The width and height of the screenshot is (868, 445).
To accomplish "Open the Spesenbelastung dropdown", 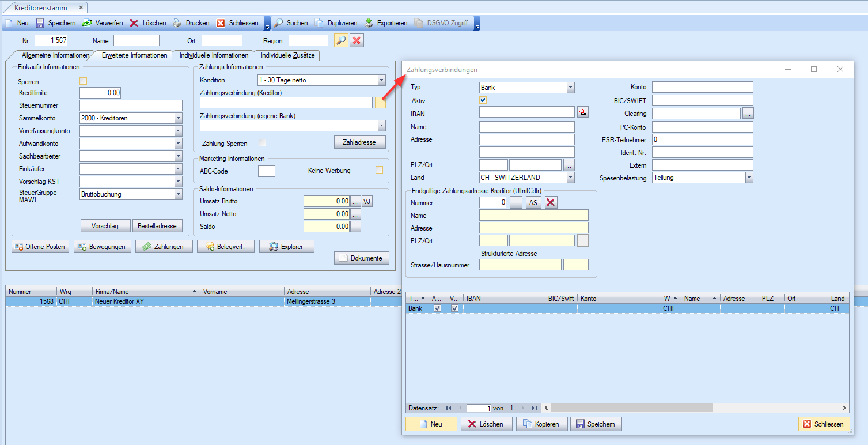I will (749, 178).
